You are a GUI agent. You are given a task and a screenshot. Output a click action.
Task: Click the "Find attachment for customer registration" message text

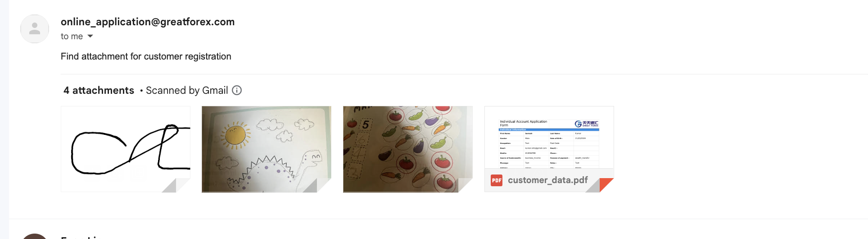click(146, 56)
